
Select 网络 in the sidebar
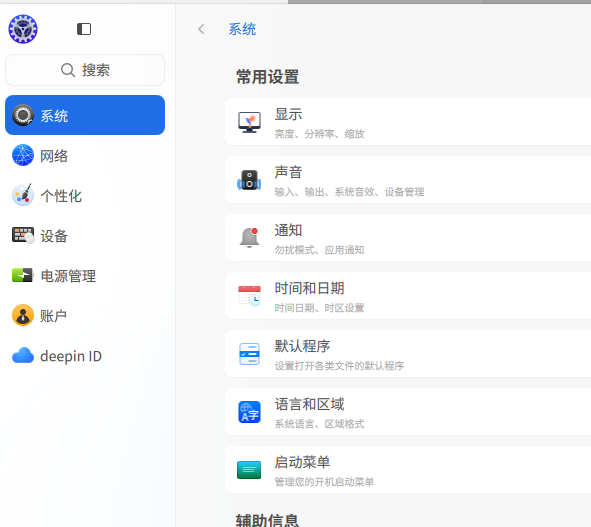tap(85, 155)
